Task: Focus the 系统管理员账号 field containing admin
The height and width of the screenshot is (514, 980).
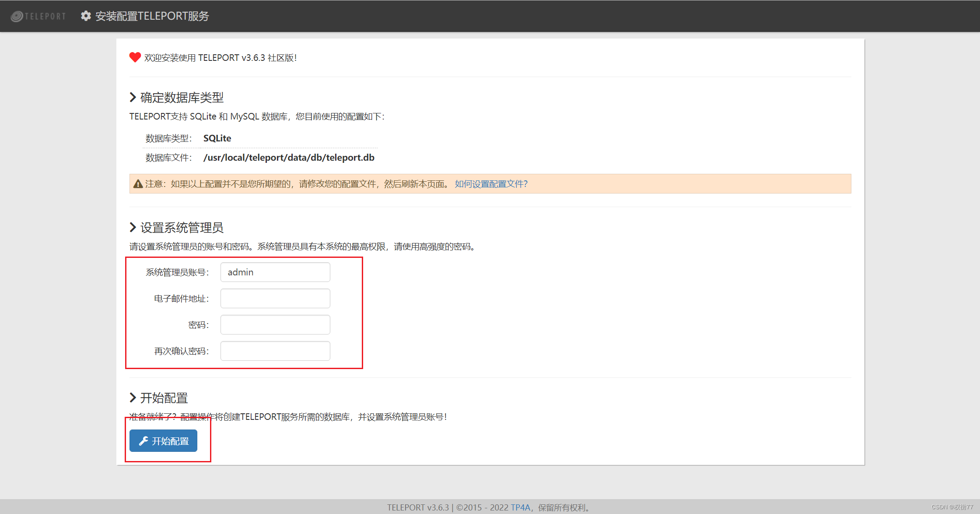Action: click(x=275, y=272)
